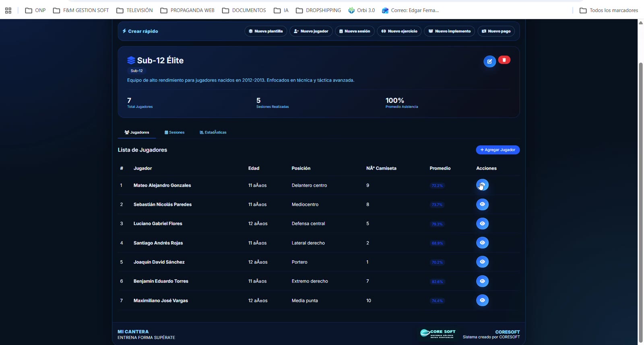Open Todos los marcadores folder
644x345 pixels.
609,10
